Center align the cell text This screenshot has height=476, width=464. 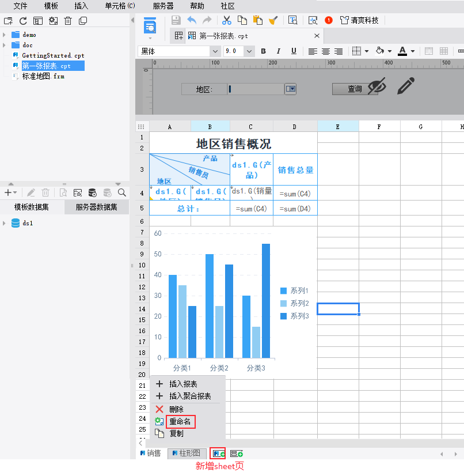click(x=326, y=51)
